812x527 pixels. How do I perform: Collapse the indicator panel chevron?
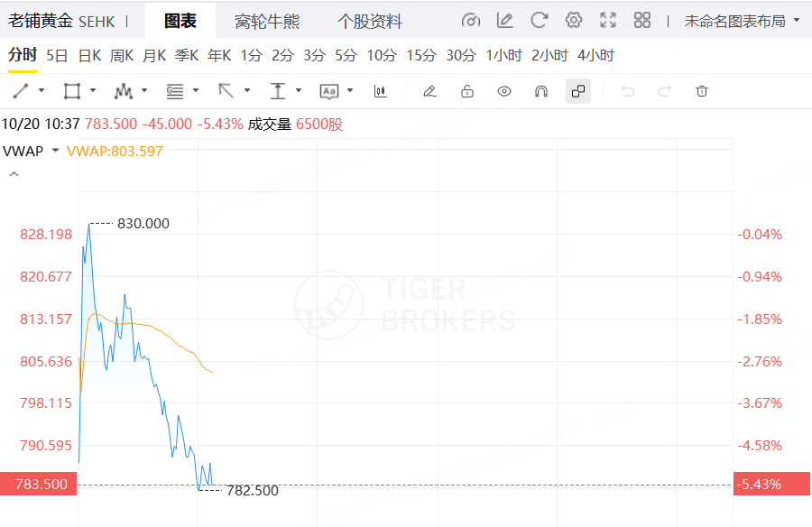14,174
